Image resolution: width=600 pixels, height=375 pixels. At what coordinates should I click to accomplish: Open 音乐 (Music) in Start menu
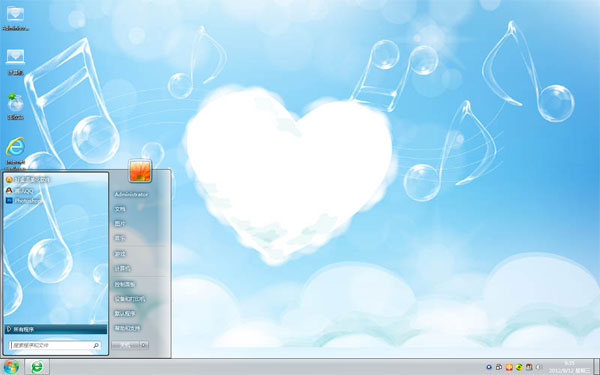pos(120,238)
